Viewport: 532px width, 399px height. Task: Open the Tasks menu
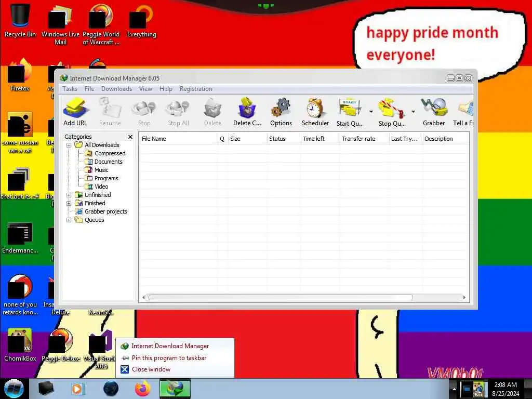[x=70, y=89]
